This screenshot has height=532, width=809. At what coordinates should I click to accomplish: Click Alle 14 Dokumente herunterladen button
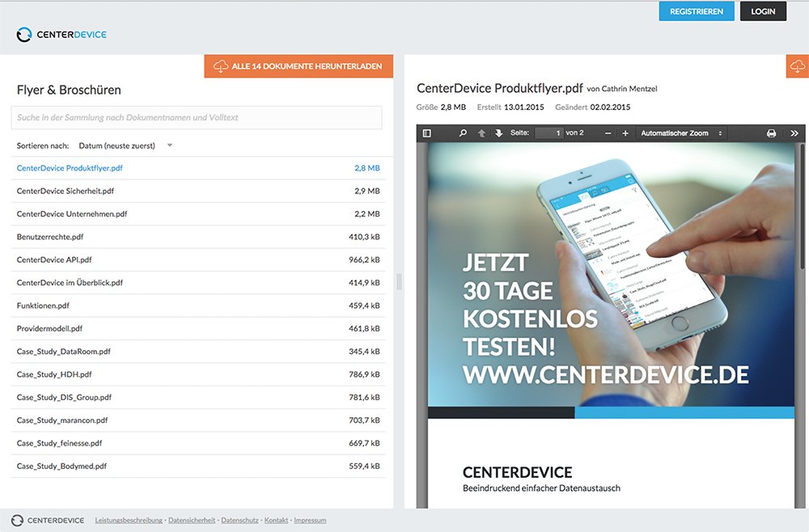(299, 66)
